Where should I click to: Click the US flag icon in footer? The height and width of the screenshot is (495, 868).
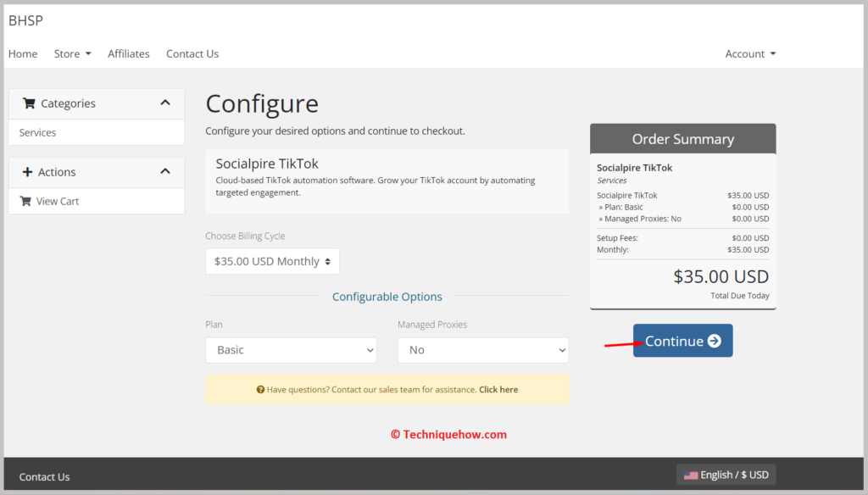click(x=691, y=475)
